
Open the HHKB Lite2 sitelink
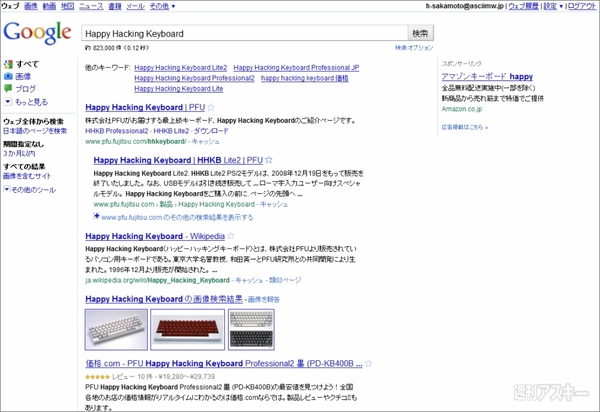[171, 131]
